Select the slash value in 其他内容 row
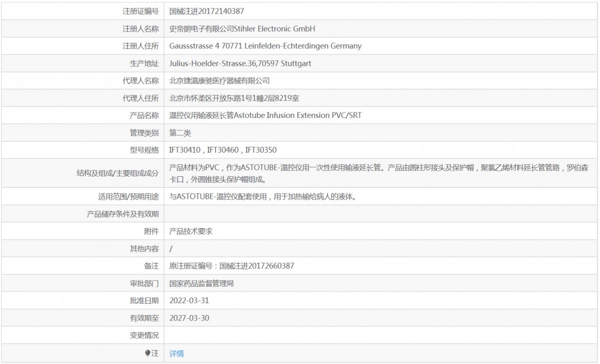 tap(171, 249)
